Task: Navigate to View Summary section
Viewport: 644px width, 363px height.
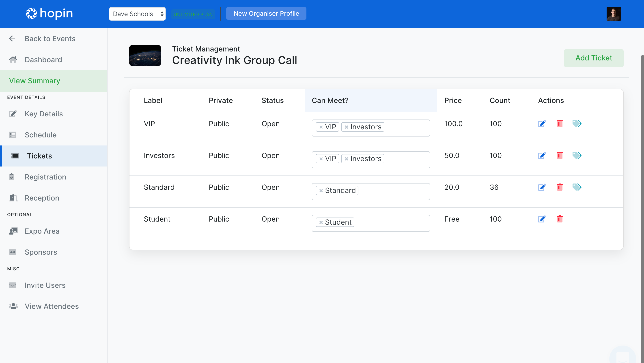Action: click(34, 81)
